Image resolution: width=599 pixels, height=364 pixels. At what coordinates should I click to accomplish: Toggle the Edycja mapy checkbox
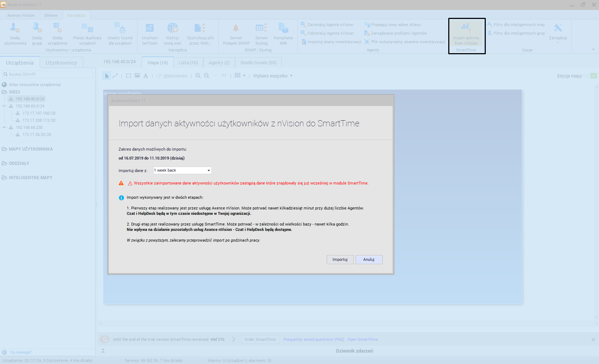(594, 76)
